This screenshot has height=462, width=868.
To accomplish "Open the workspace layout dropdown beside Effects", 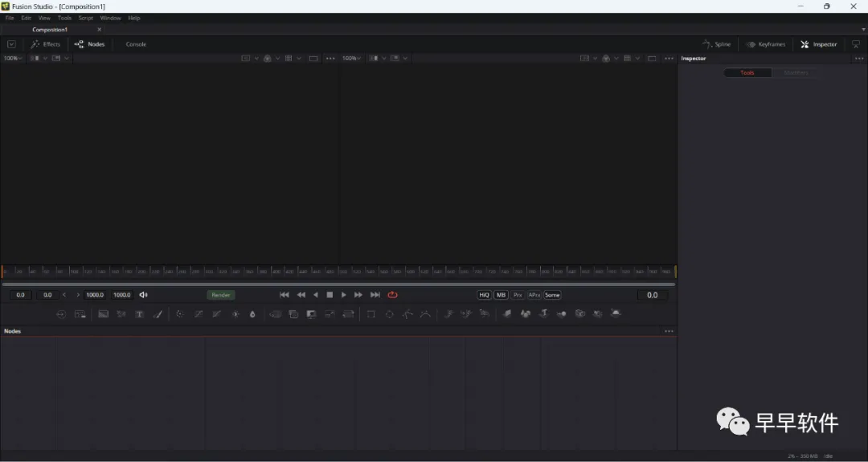I will click(x=11, y=44).
